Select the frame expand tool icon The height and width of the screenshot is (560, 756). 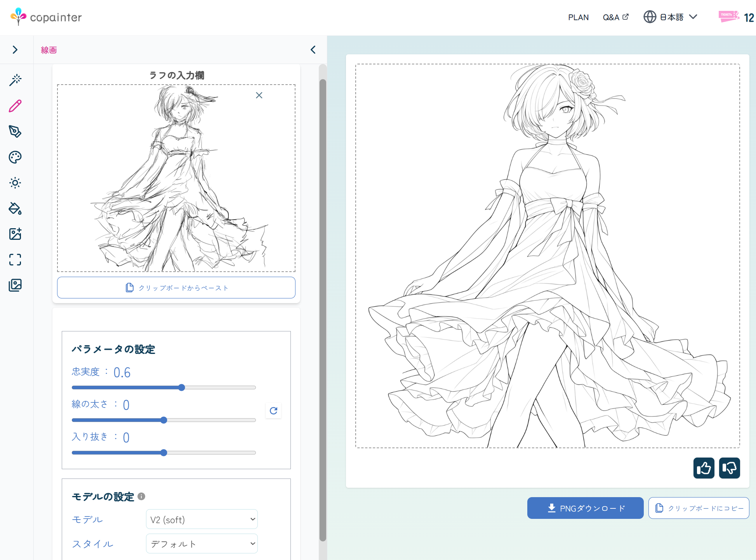tap(15, 260)
